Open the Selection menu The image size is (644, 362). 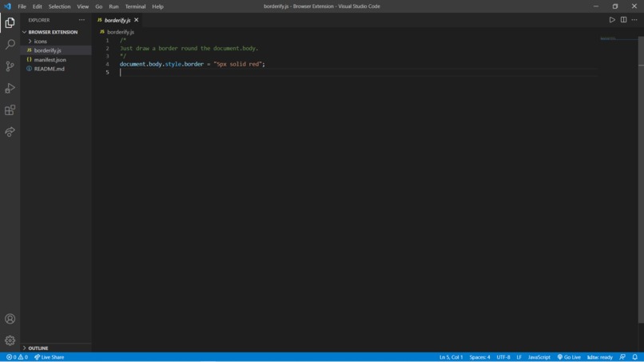pyautogui.click(x=60, y=6)
